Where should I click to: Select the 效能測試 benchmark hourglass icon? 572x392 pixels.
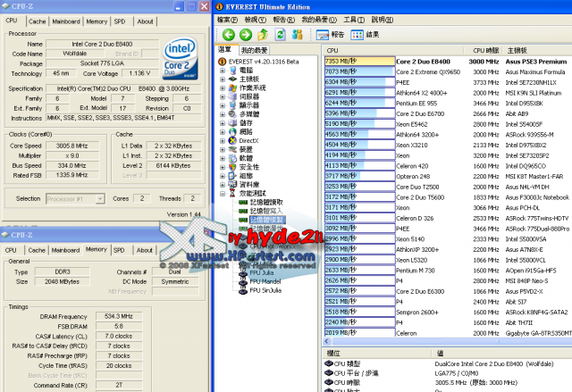point(232,194)
